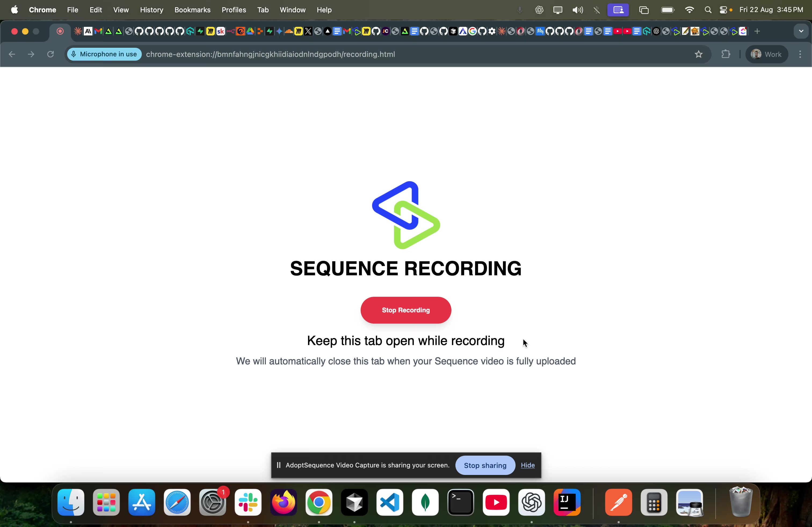Click the microphone icon in the address bar

click(74, 54)
